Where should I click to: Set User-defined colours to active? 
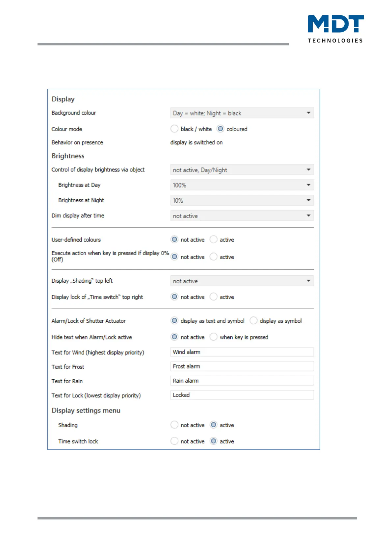(214, 239)
